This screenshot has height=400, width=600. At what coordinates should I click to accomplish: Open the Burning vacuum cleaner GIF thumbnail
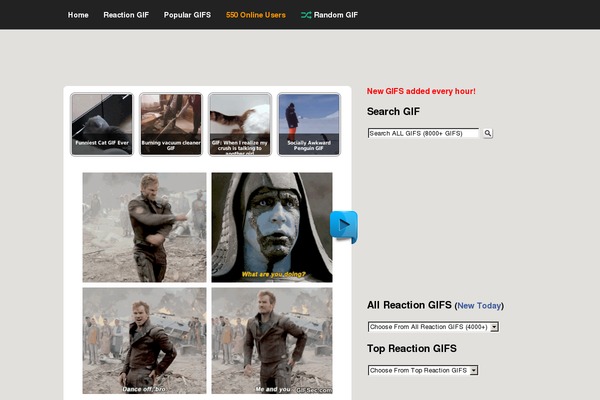tap(171, 124)
